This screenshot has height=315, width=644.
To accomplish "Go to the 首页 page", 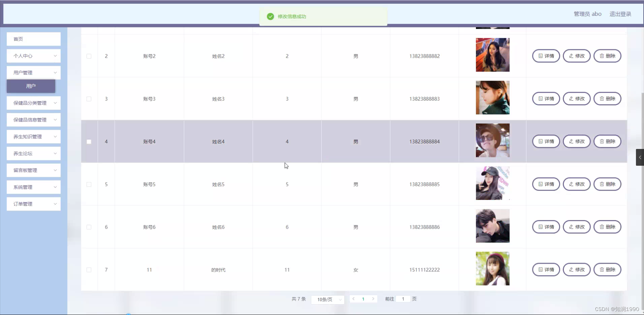I will coord(33,39).
